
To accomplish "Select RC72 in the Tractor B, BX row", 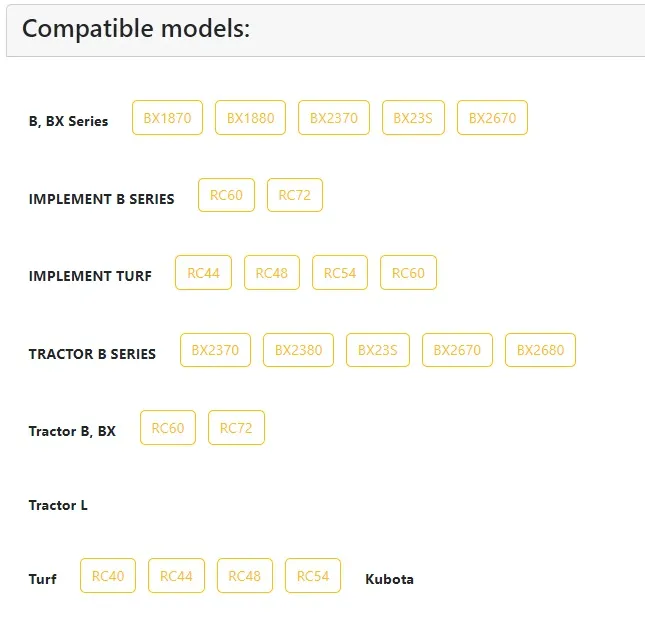I will point(236,428).
